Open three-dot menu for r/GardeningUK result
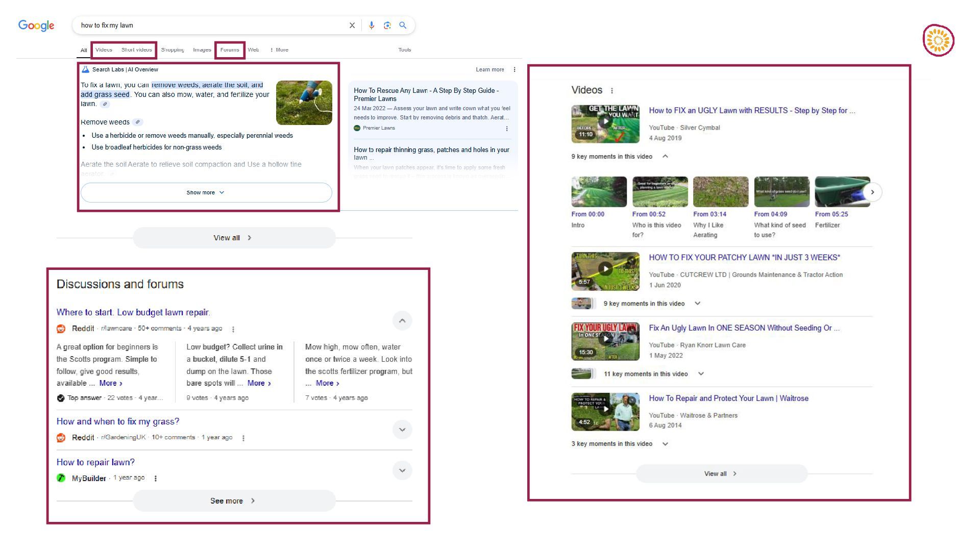Screen dimensions: 980x551 pyautogui.click(x=243, y=438)
